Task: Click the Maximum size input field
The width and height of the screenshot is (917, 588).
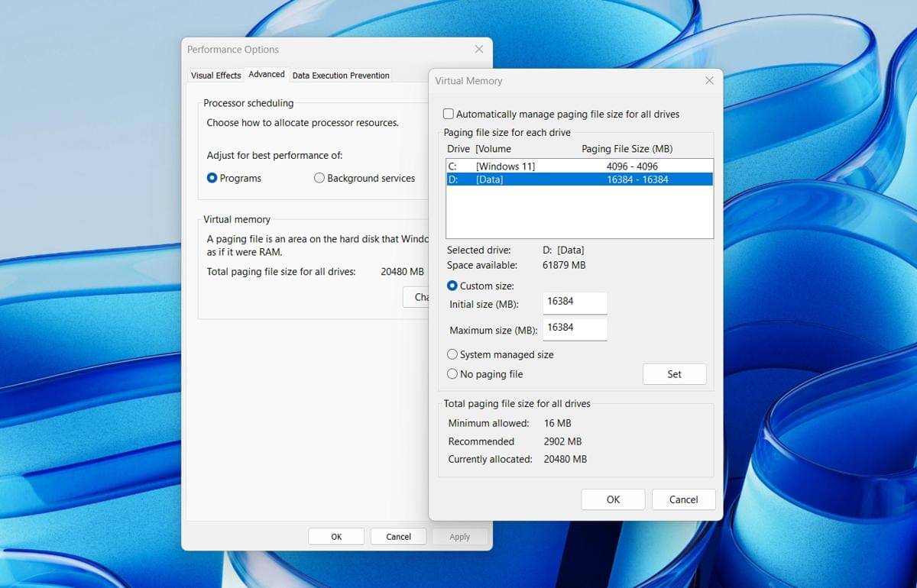Action: tap(575, 328)
